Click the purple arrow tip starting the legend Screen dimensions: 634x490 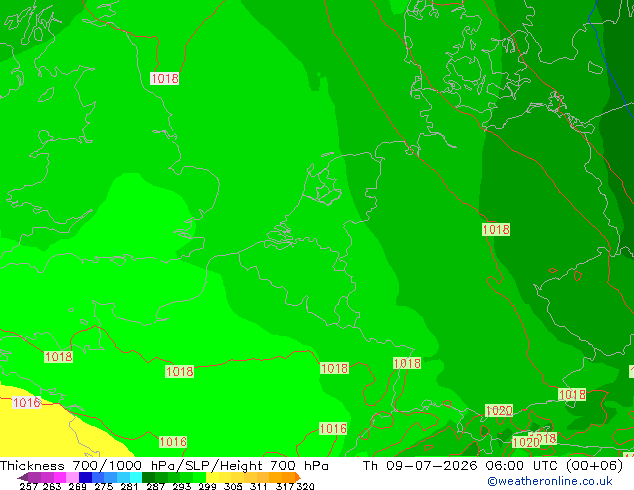tap(23, 477)
